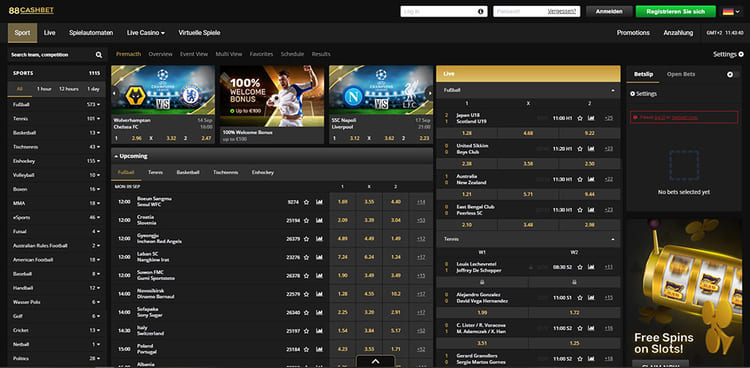Switch to Open Bets tab
Screen dimensions: 750x368
(x=681, y=74)
